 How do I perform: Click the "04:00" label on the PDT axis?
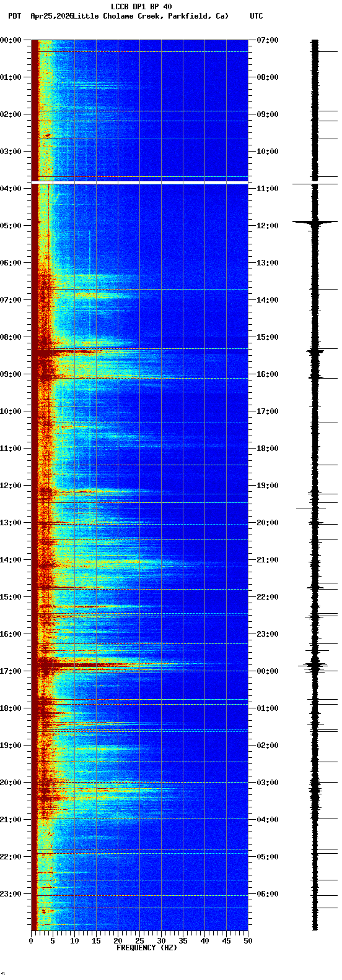(11, 189)
